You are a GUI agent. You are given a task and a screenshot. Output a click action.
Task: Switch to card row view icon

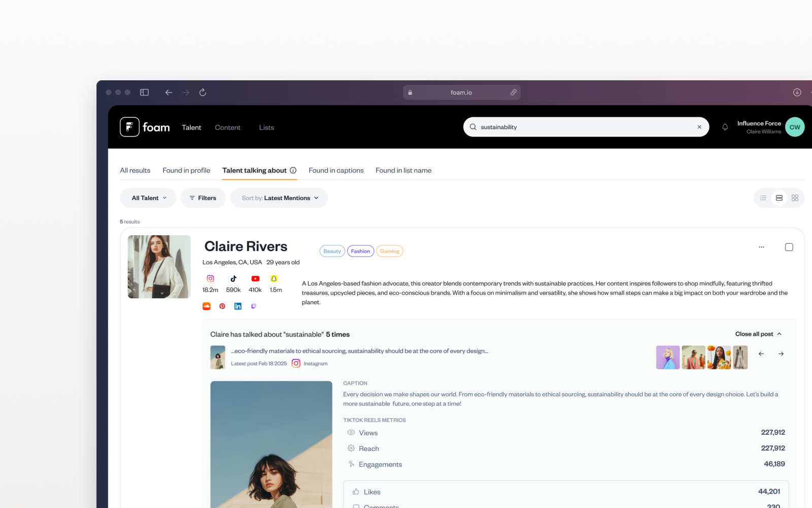[x=779, y=198]
